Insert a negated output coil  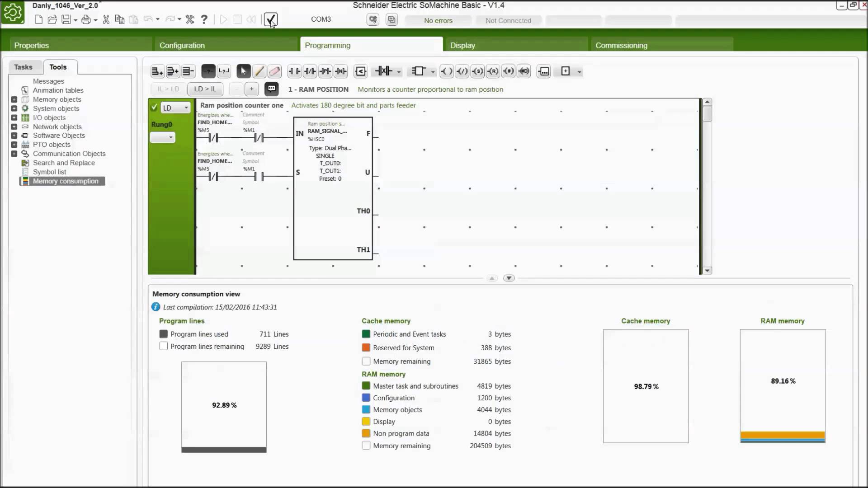[x=462, y=71]
